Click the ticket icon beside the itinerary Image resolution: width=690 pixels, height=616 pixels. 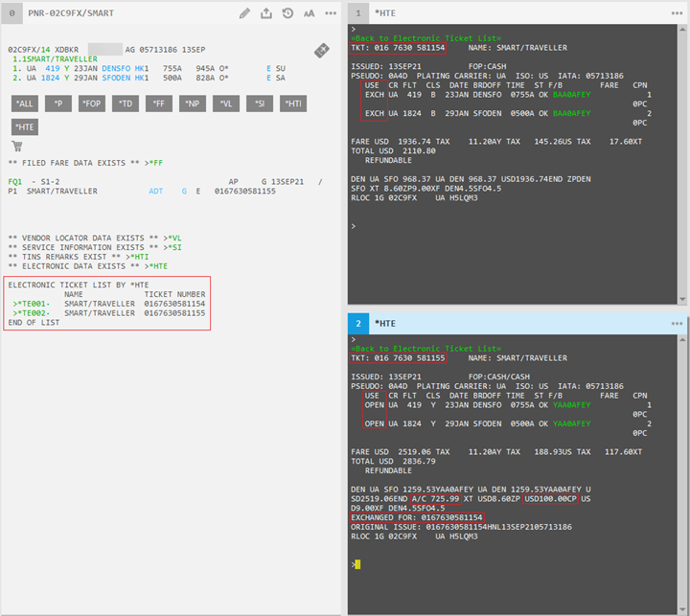tap(322, 51)
